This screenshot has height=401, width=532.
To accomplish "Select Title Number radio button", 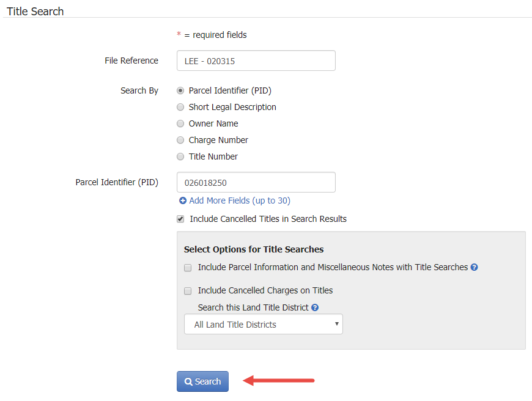I will [x=180, y=156].
